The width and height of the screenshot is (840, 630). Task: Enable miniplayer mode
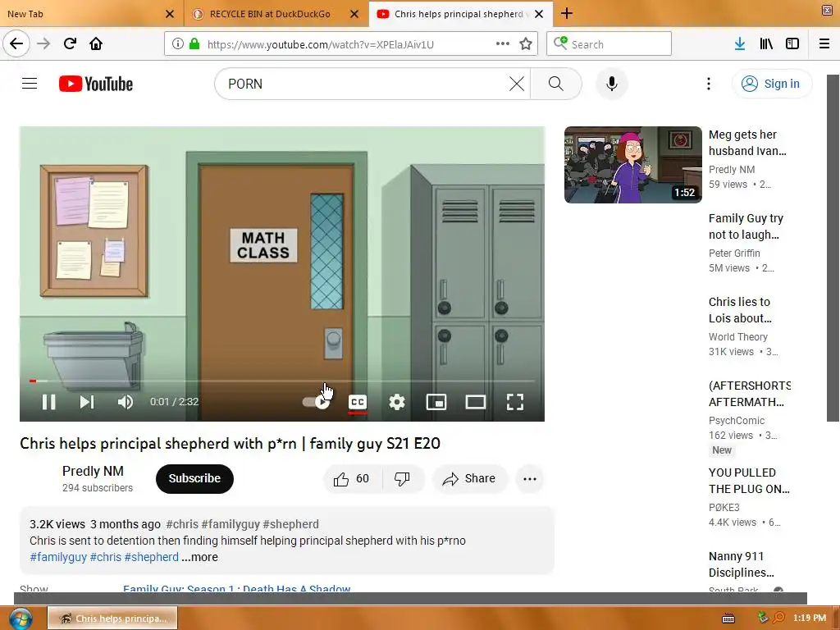click(436, 402)
